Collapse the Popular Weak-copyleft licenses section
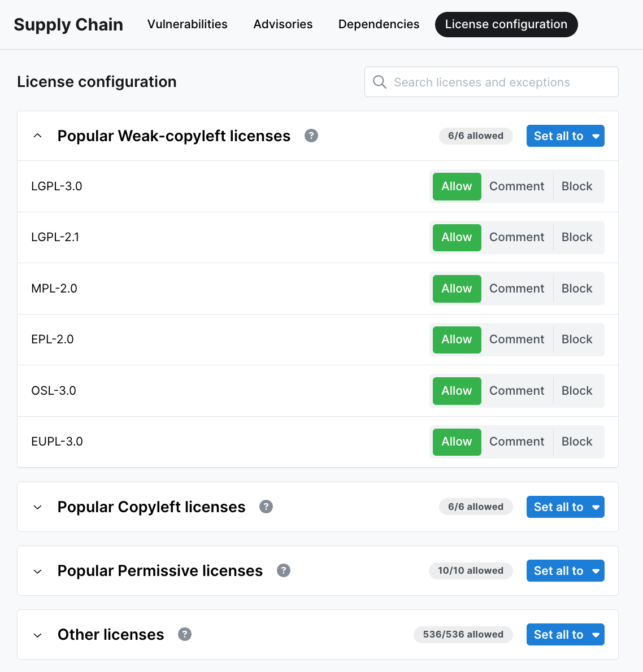 click(x=37, y=136)
